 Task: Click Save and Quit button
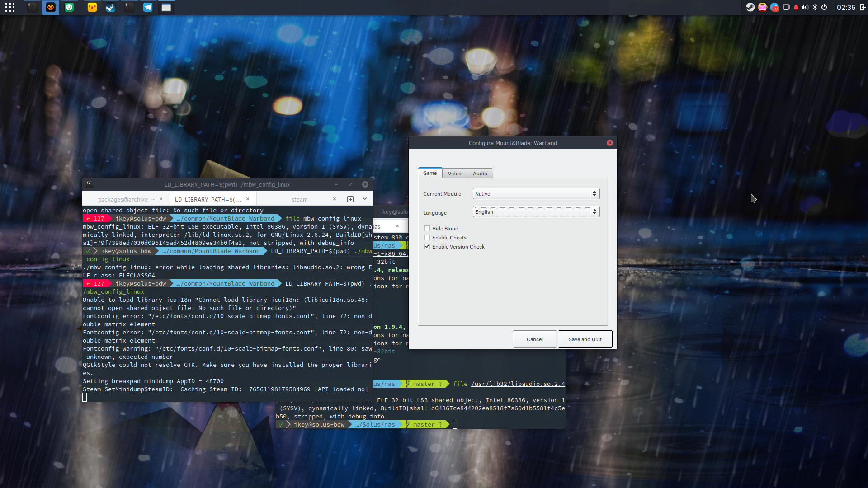coord(585,339)
